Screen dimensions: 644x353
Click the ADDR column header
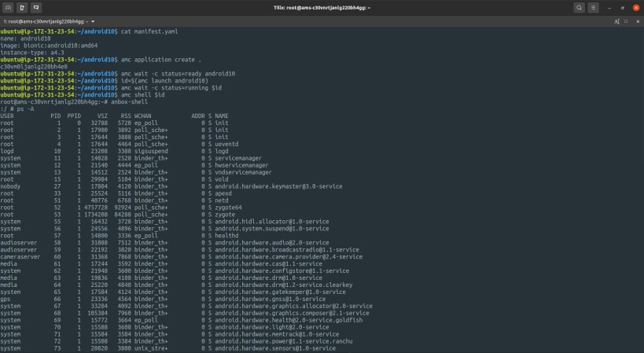(x=198, y=116)
